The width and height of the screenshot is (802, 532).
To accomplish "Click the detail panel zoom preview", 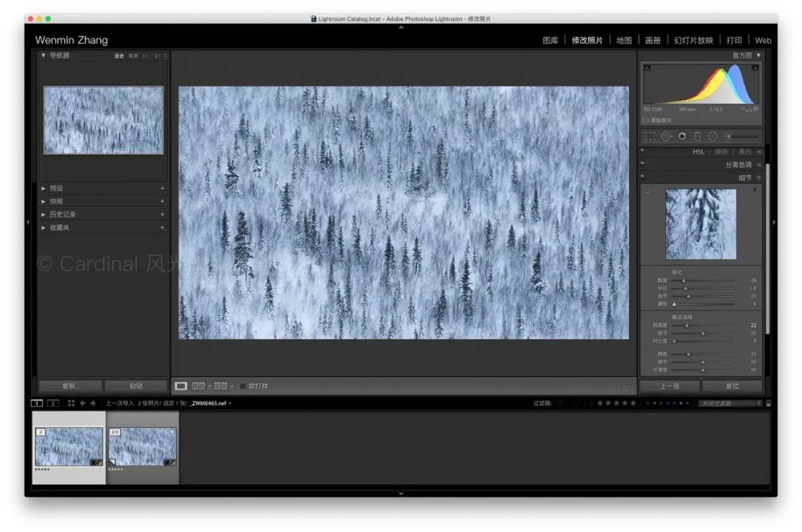I will click(701, 224).
